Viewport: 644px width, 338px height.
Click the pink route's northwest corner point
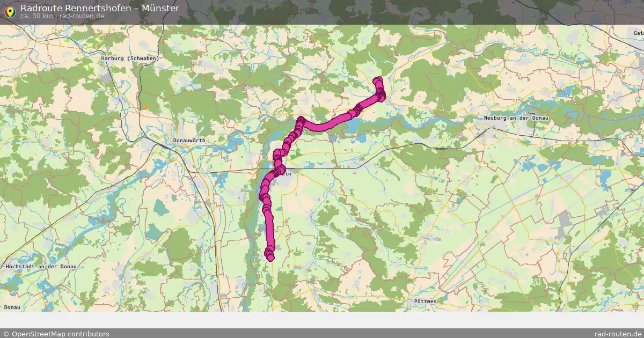click(x=302, y=120)
